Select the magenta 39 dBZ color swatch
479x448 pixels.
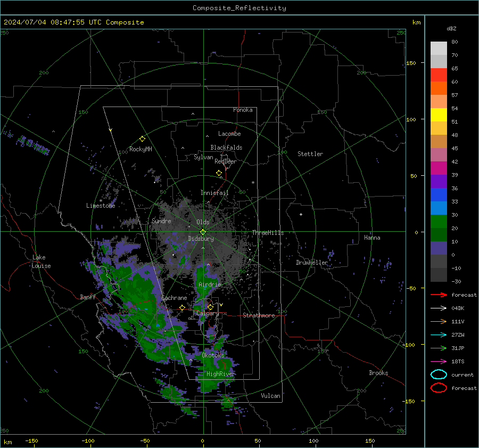click(x=439, y=168)
